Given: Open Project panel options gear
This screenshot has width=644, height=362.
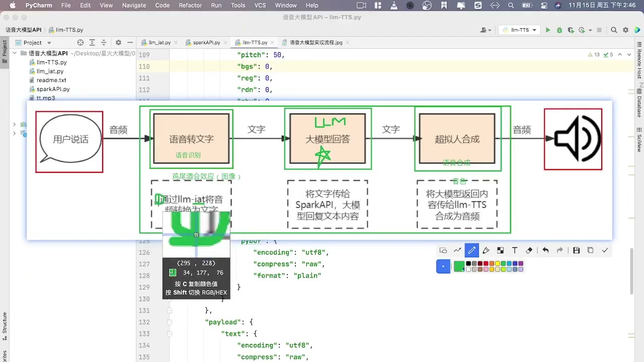Looking at the screenshot, I should pos(118,43).
